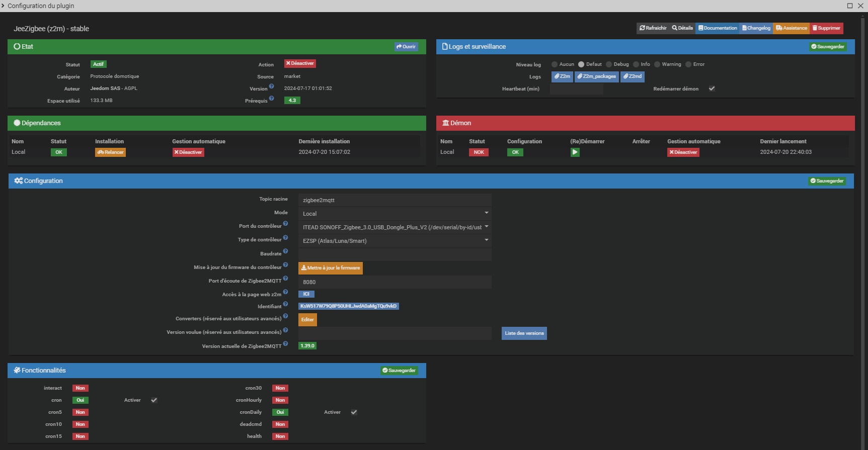
Task: Open the Z2md log file
Action: (632, 76)
